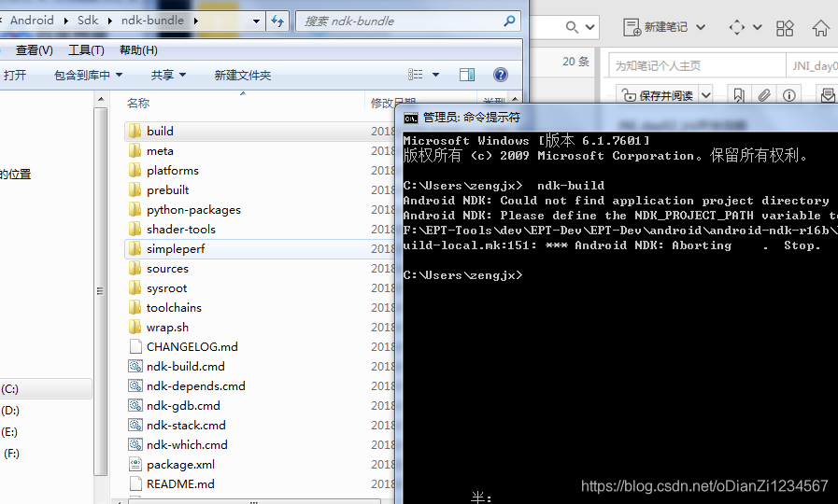This screenshot has height=504, width=838.
Task: Click the search magnifier in Explorer
Action: click(509, 21)
